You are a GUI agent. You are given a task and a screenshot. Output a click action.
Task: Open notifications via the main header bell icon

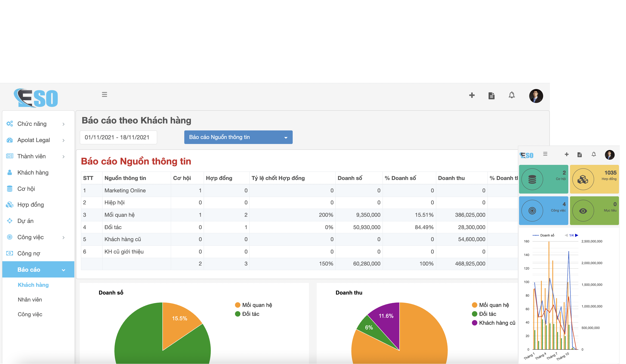(x=511, y=95)
